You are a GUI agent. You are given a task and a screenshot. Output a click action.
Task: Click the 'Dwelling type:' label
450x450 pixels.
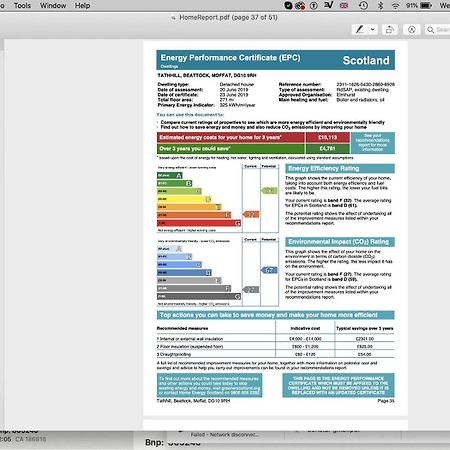[x=173, y=84]
